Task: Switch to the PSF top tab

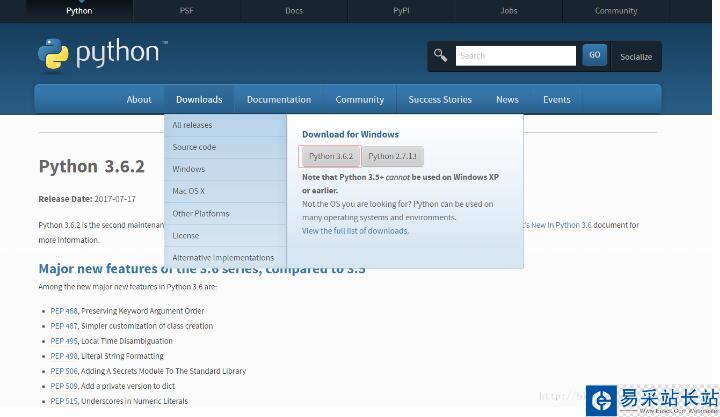Action: (186, 11)
